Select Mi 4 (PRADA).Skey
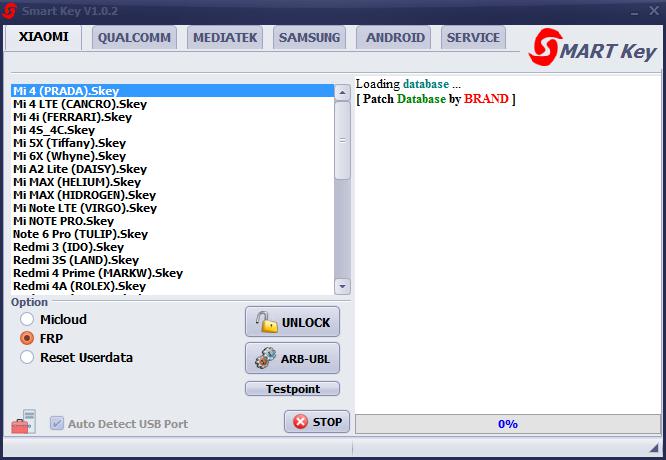This screenshot has width=666, height=460. [x=172, y=91]
